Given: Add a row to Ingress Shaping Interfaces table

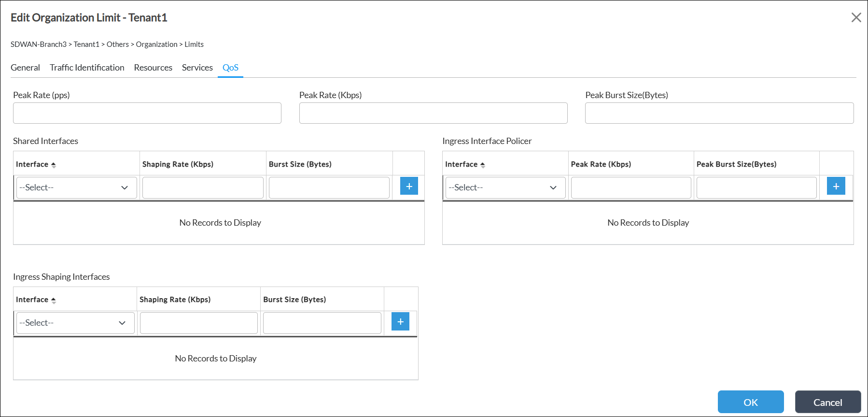Looking at the screenshot, I should point(400,322).
